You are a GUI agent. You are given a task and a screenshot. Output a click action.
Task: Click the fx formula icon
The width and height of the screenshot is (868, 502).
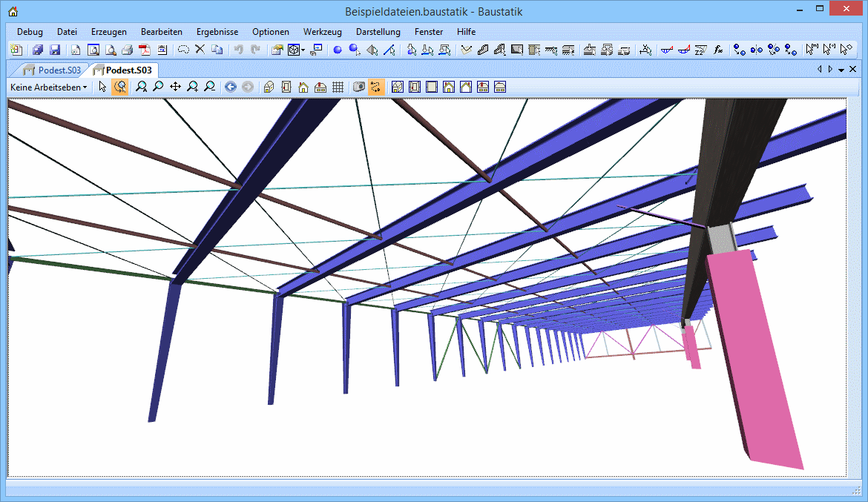[x=718, y=50]
